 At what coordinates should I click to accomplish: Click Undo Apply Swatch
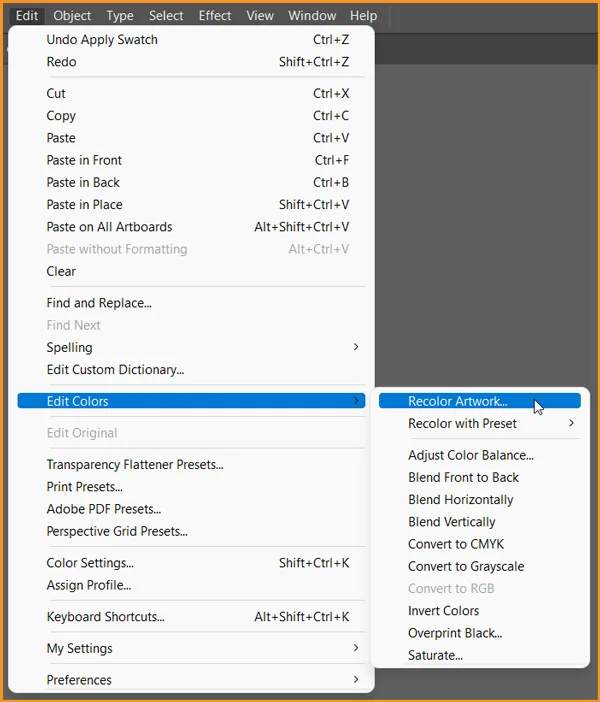[x=102, y=39]
